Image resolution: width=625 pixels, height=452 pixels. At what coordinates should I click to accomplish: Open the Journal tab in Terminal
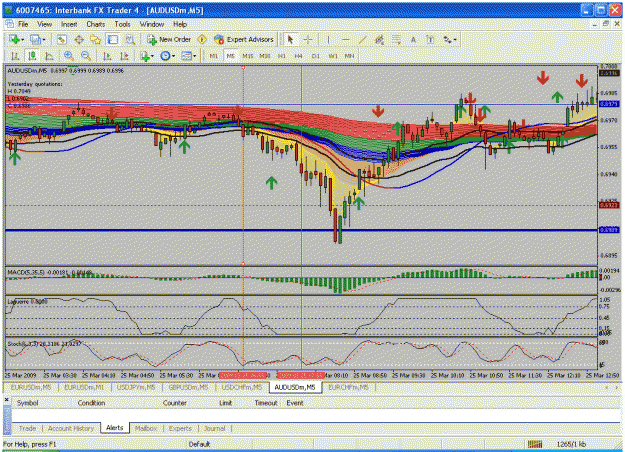pyautogui.click(x=214, y=428)
